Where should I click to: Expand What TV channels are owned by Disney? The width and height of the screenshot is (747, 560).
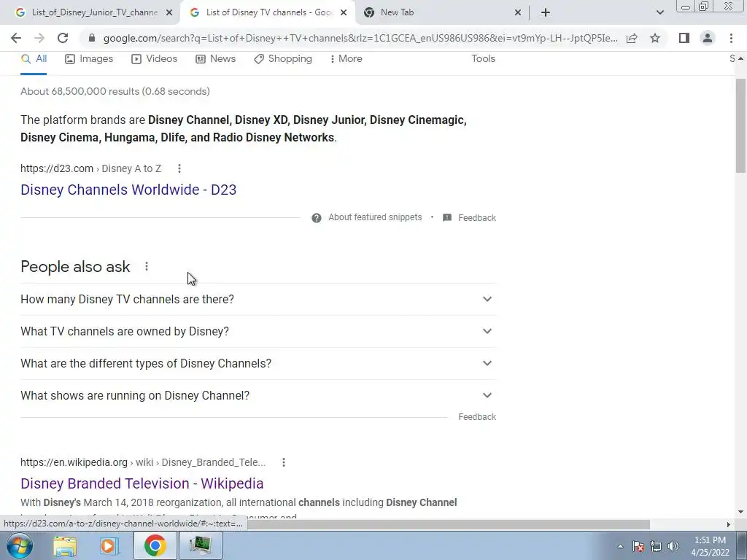point(258,332)
